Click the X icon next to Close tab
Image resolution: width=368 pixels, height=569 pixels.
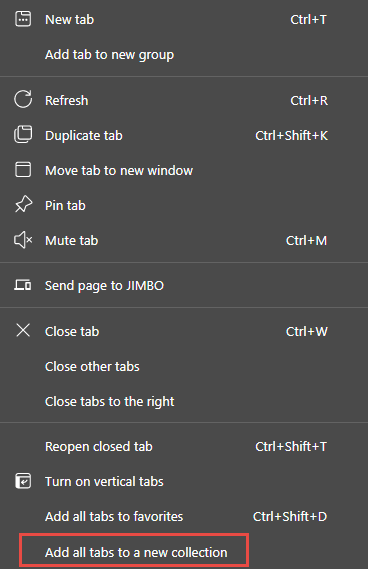coord(23,331)
